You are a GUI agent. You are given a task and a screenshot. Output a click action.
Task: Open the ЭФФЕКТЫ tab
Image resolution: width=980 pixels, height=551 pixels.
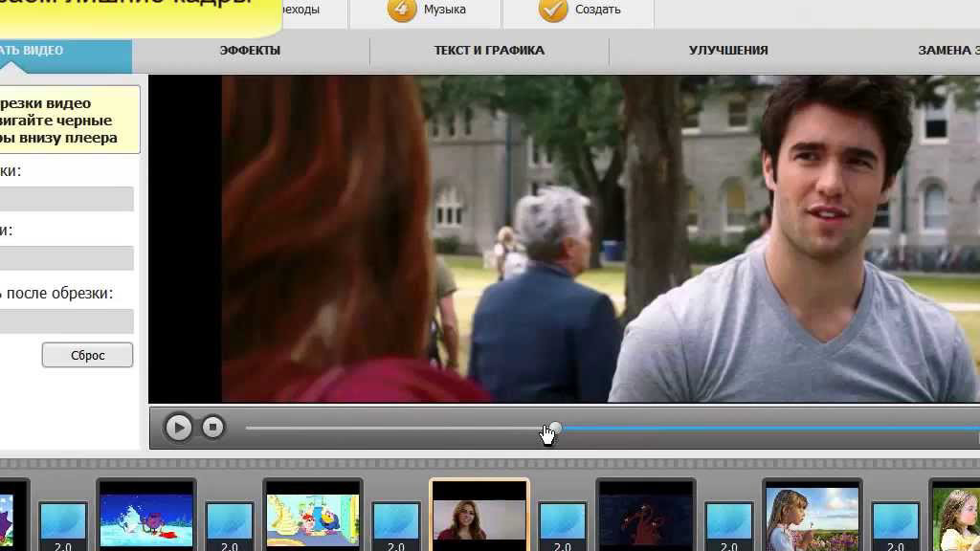(x=250, y=51)
